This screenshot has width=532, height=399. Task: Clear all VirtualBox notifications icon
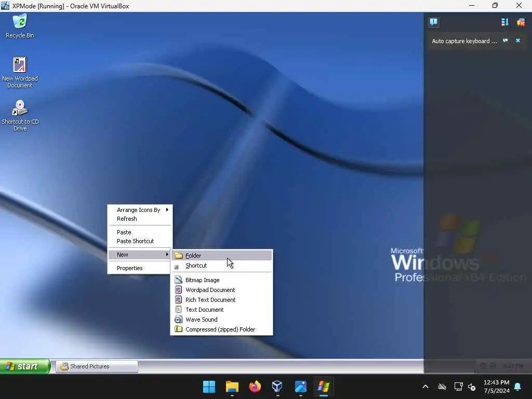coord(521,22)
